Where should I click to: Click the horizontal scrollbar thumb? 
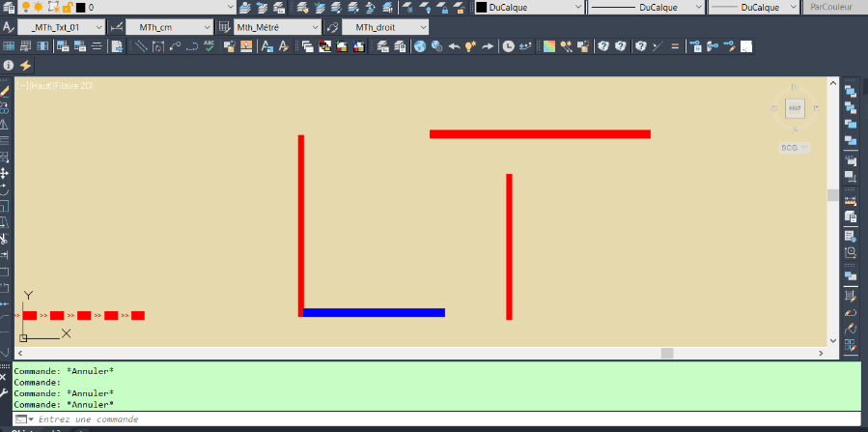click(x=667, y=353)
